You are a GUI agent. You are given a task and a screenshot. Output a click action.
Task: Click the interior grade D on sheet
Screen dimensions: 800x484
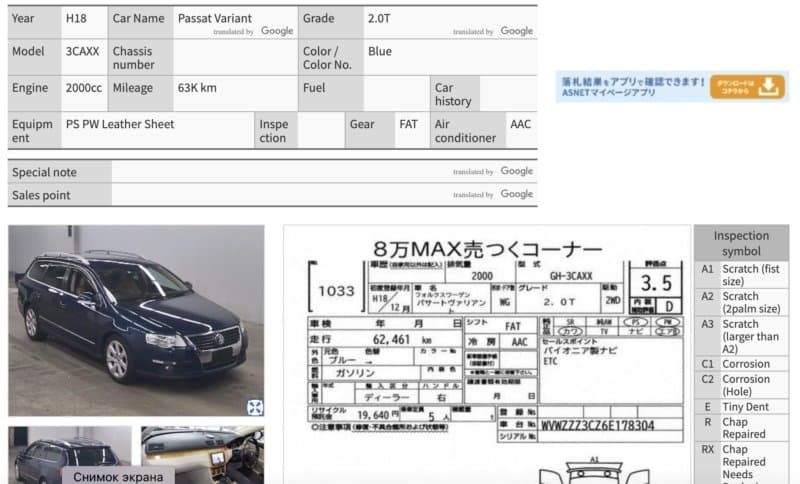click(669, 307)
